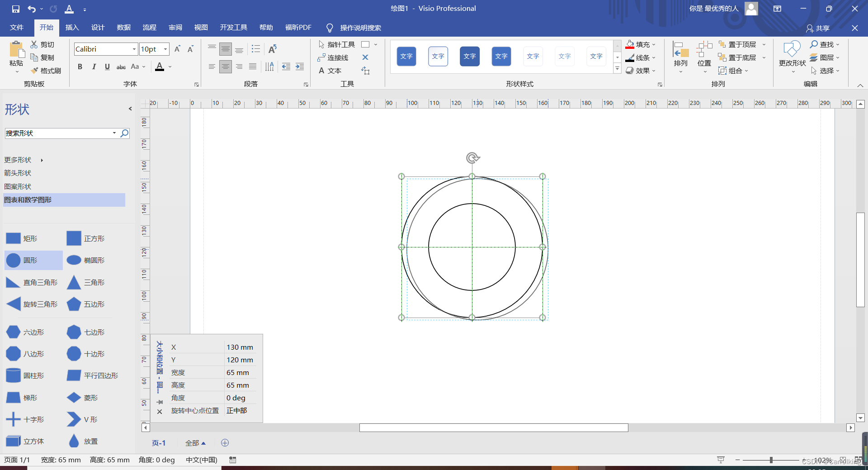Select the Text tool (文本)

coord(330,71)
